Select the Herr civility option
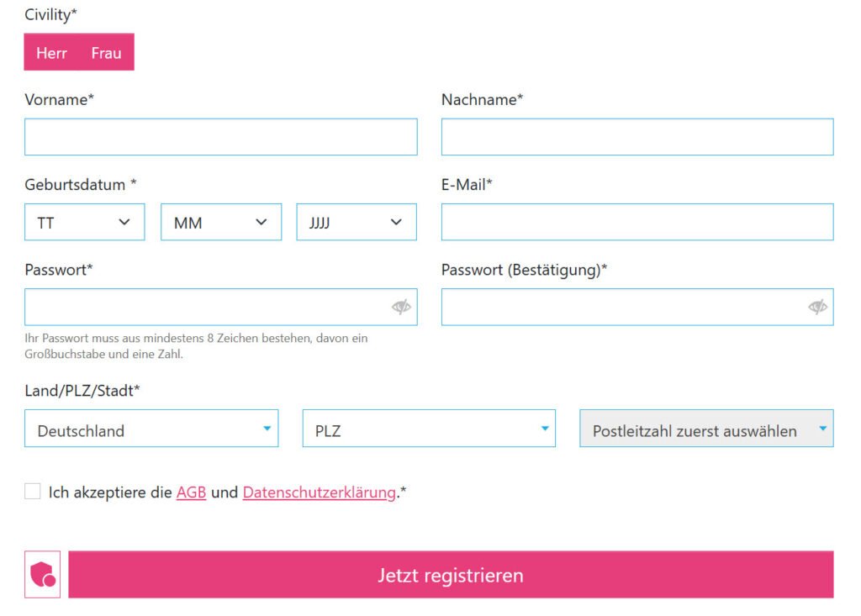Viewport: 861px width, 616px height. [x=51, y=53]
